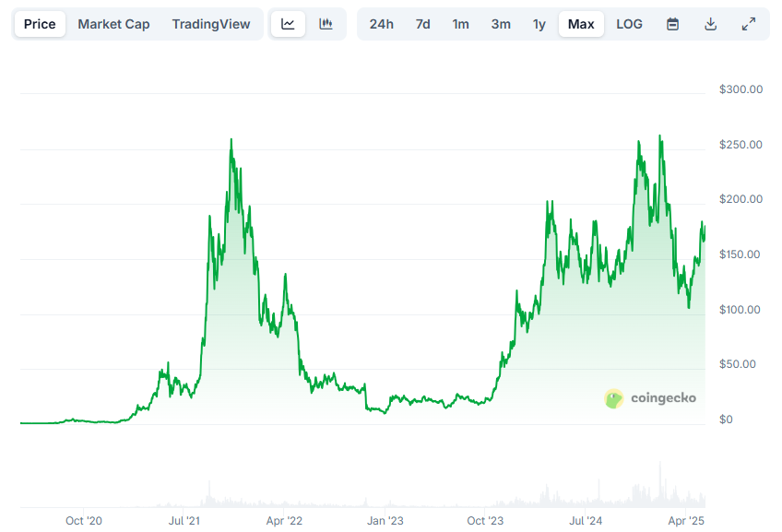Click the $300.00 price axis label
This screenshot has width=782, height=532.
click(741, 89)
